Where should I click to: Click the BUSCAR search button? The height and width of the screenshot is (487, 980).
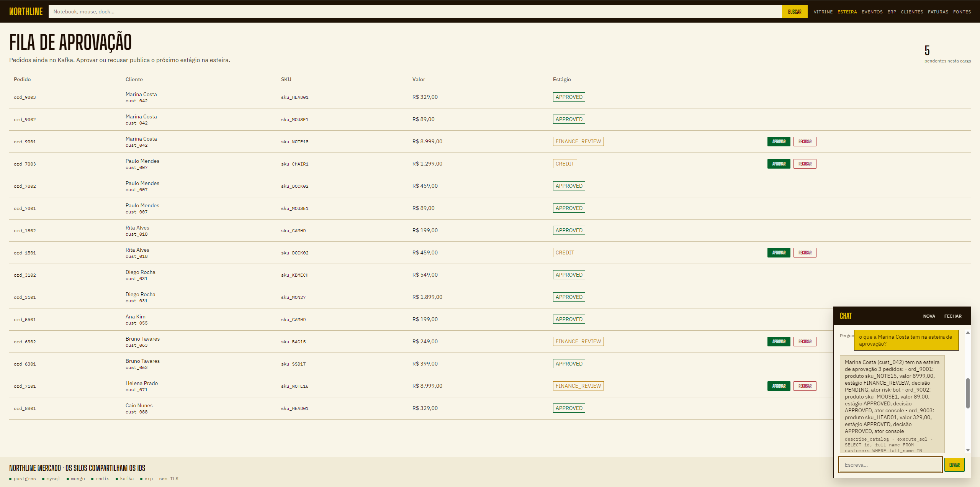coord(795,11)
